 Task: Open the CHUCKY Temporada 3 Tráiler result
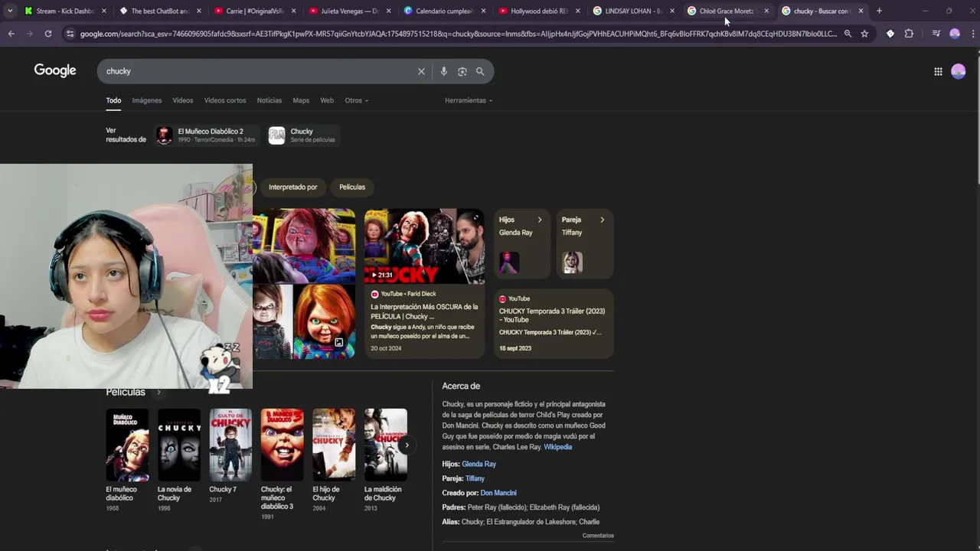pos(553,324)
